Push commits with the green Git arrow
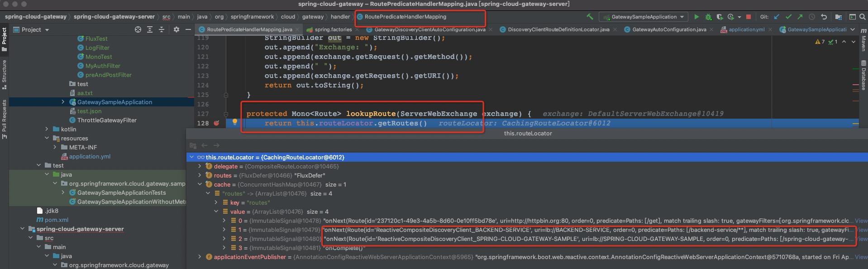Screen dimensions: 868x269 [x=800, y=17]
